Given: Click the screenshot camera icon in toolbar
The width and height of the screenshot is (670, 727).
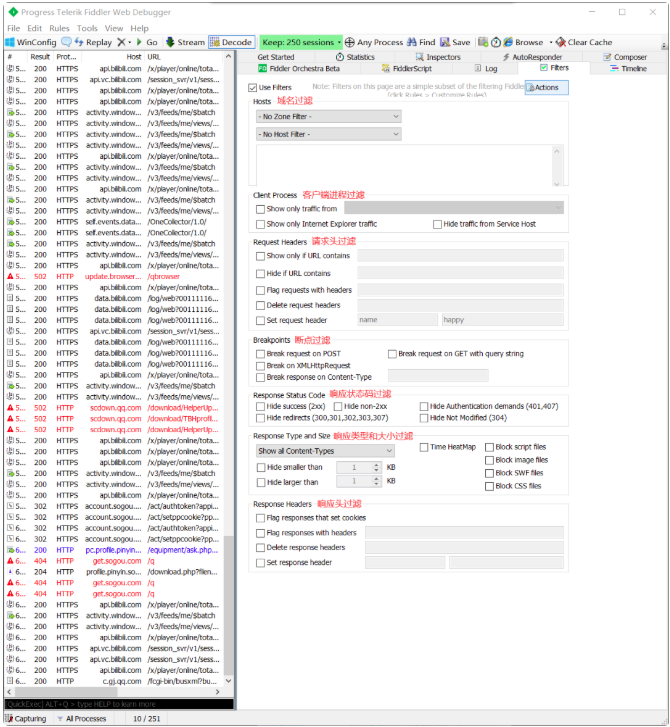Looking at the screenshot, I should 483,42.
